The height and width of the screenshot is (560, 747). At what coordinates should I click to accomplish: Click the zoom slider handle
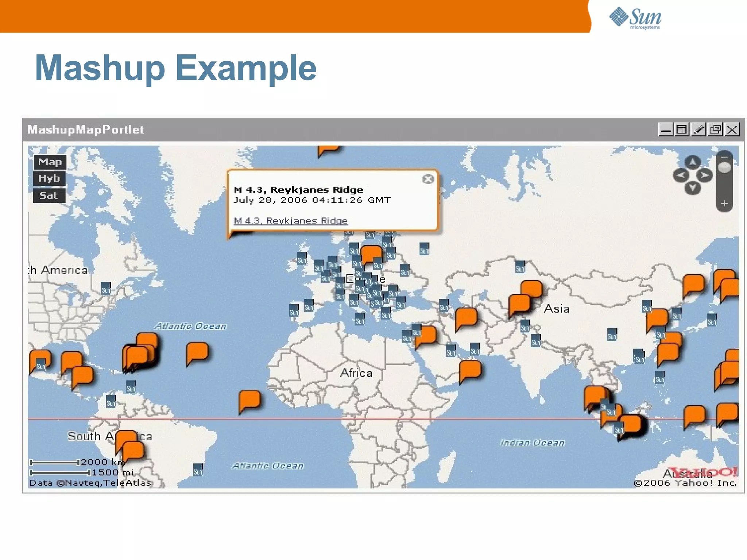point(724,168)
